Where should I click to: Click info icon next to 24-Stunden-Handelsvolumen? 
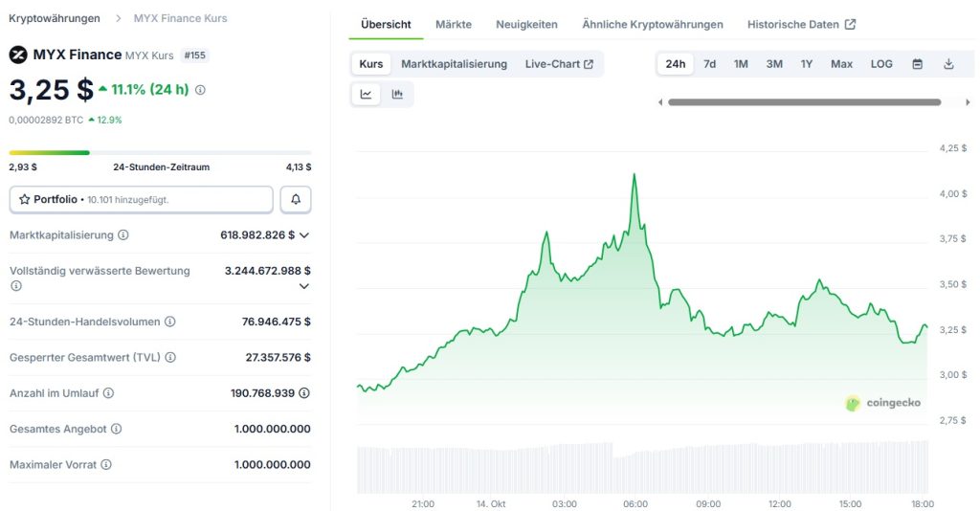[x=169, y=322]
